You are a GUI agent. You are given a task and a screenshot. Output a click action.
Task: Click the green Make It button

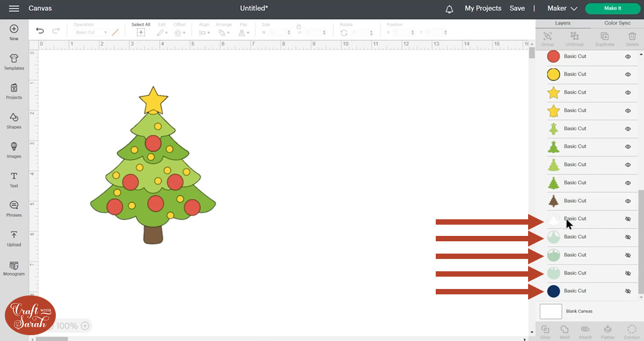click(x=612, y=9)
